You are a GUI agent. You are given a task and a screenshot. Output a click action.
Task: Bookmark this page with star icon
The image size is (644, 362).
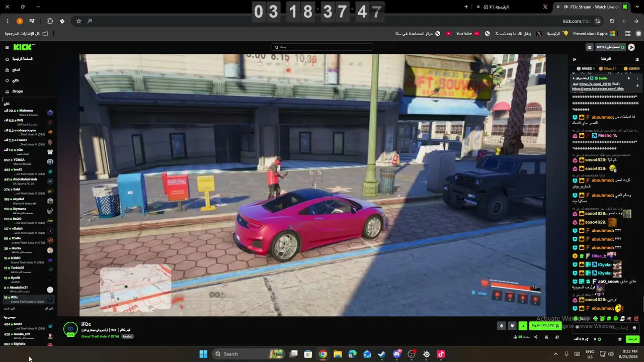click(78, 21)
